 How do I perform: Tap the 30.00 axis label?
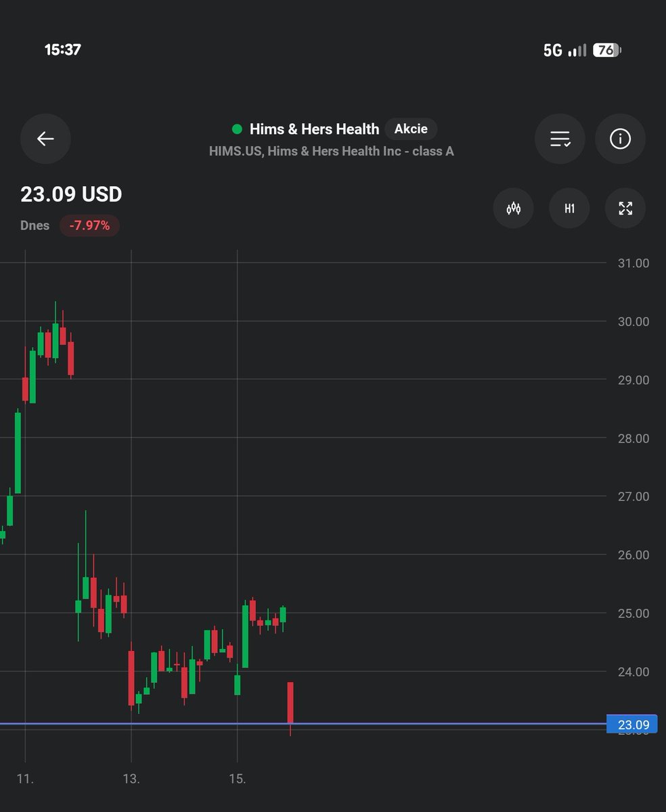coord(633,321)
